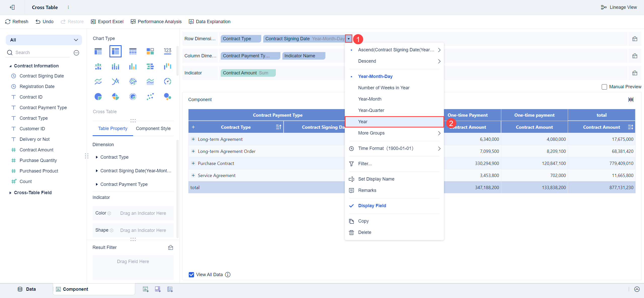Pick the scatter plot chart icon
The height and width of the screenshot is (298, 644).
(x=150, y=97)
